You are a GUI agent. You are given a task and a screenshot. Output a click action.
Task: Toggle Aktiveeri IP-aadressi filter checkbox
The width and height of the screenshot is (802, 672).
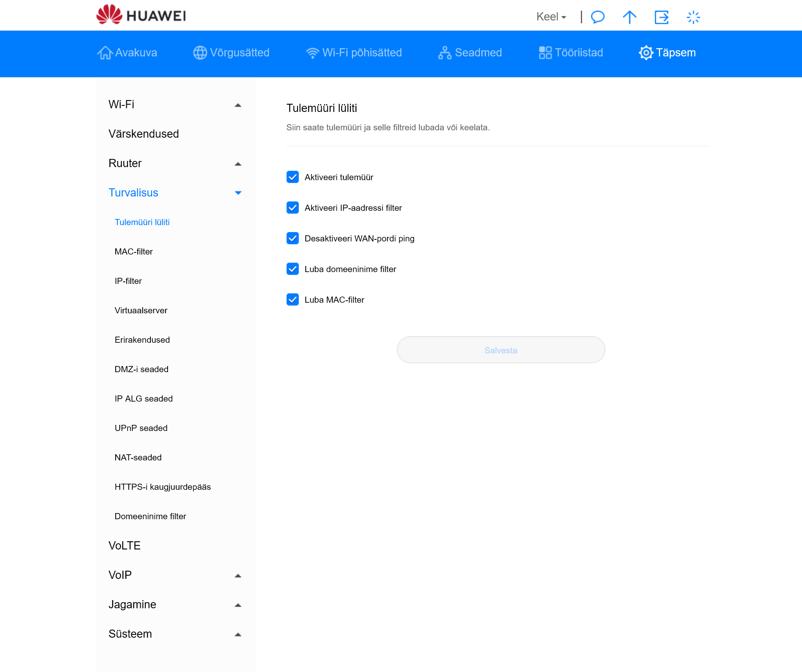(293, 208)
